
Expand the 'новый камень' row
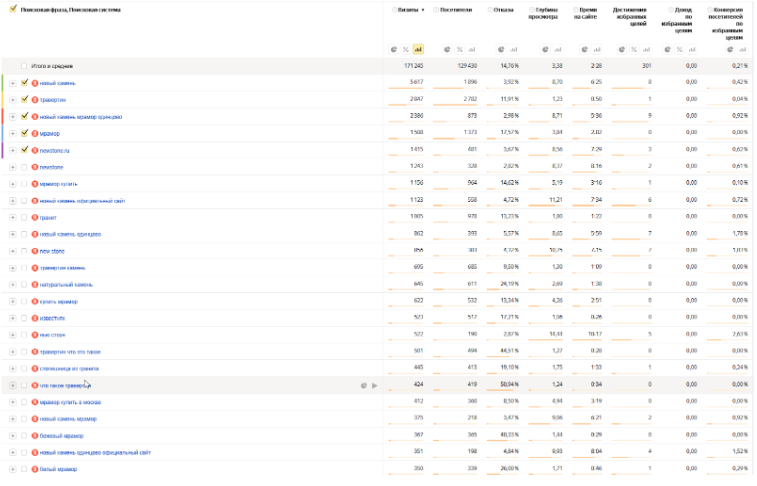click(13, 83)
